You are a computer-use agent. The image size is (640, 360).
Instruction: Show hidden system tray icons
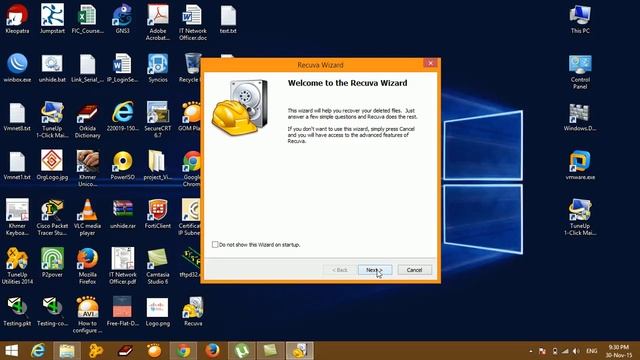[531, 351]
